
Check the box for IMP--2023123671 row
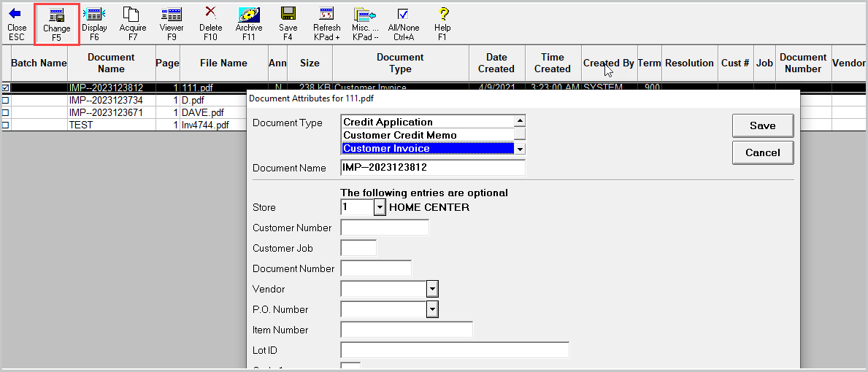[x=6, y=113]
